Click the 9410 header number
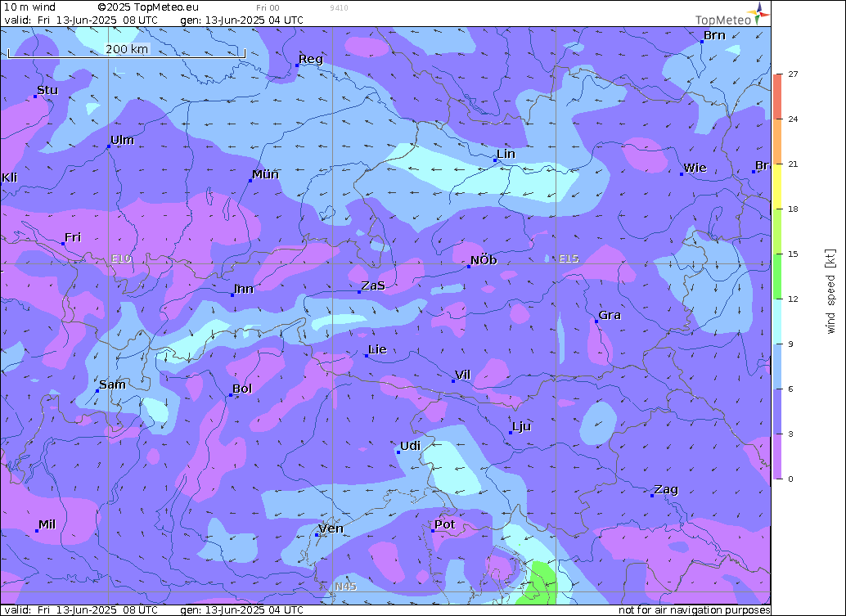Viewport: 846px width, 616px height. click(339, 7)
